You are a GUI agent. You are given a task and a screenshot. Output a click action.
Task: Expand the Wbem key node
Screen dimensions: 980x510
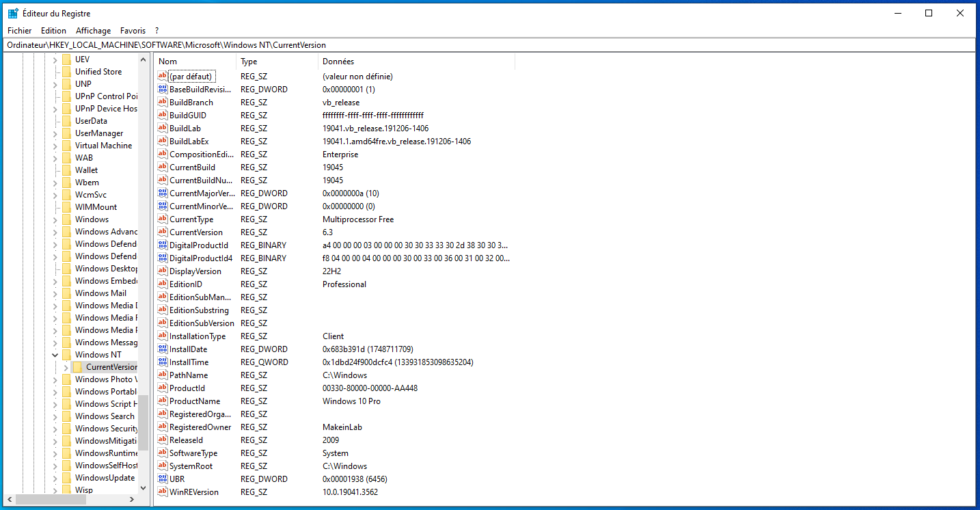55,183
